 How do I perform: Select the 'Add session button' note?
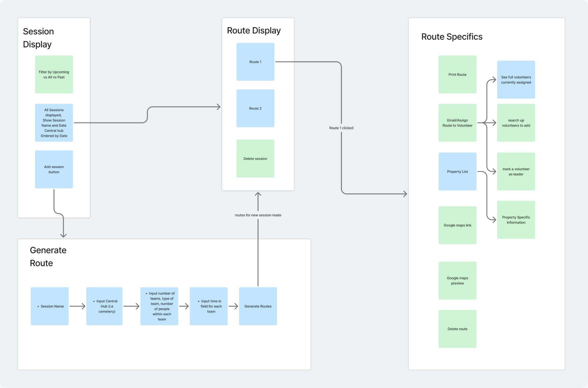(54, 169)
